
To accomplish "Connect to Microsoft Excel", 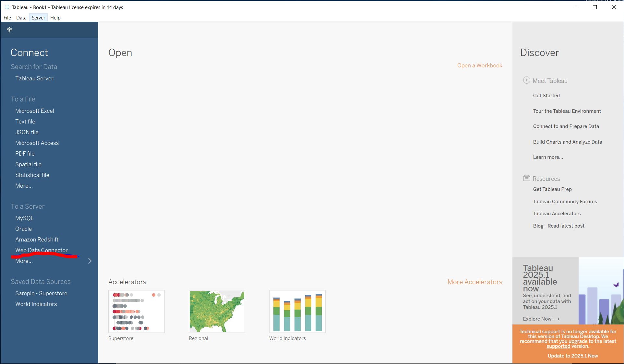I will (x=35, y=111).
